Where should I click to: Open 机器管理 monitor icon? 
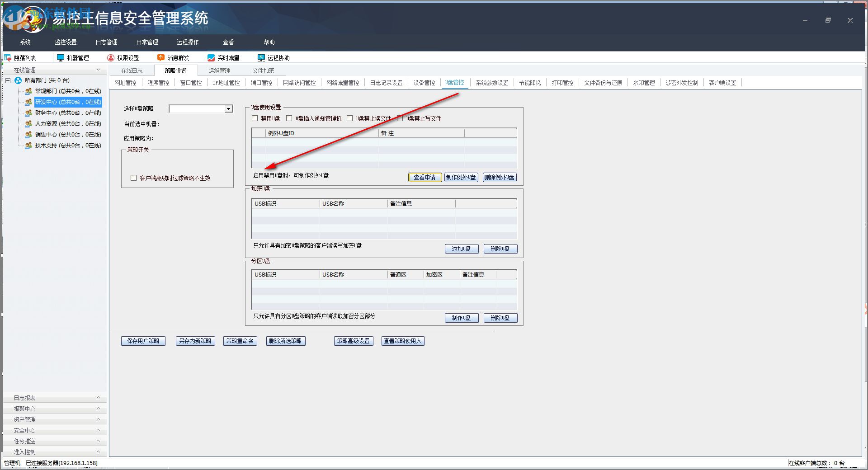coord(61,58)
